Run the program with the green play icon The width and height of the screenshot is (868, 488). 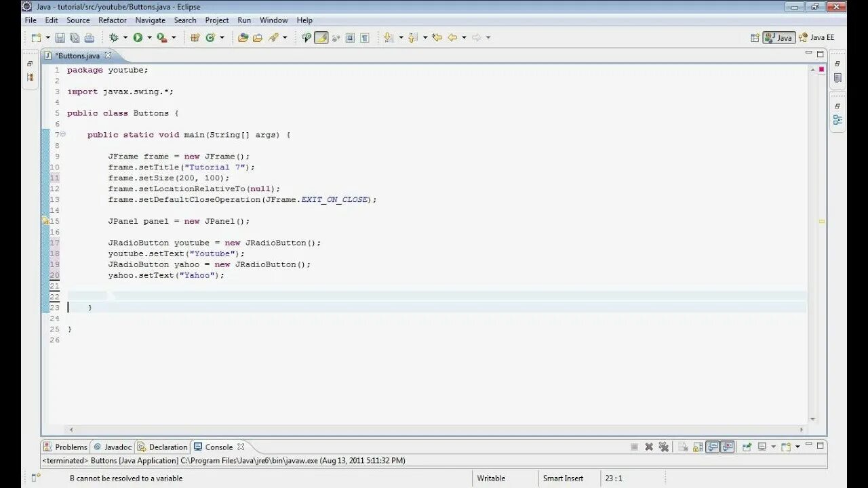pyautogui.click(x=138, y=38)
